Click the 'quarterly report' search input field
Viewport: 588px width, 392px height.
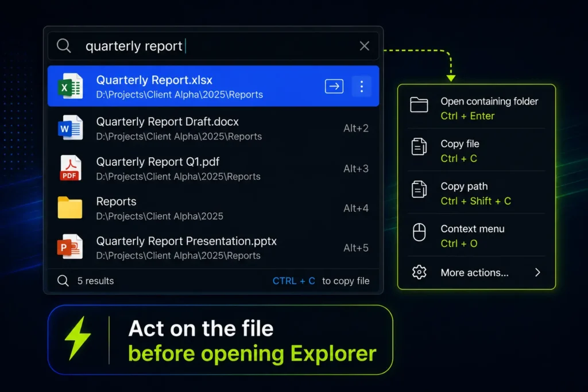(x=213, y=46)
